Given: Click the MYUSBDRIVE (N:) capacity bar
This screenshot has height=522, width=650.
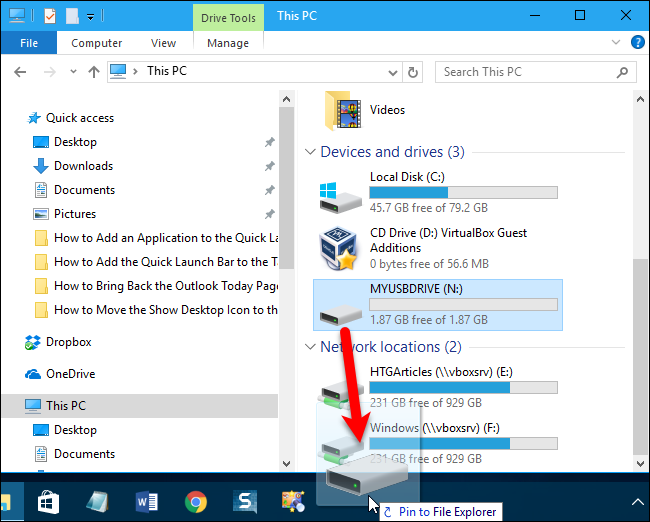Looking at the screenshot, I should [463, 305].
